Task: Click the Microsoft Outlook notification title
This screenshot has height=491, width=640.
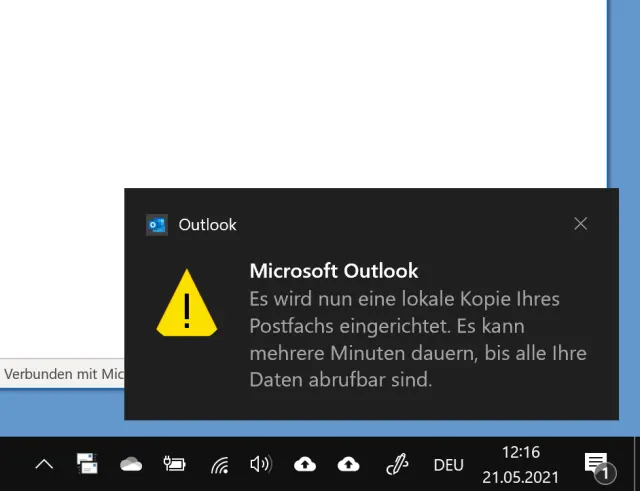Action: tap(333, 271)
